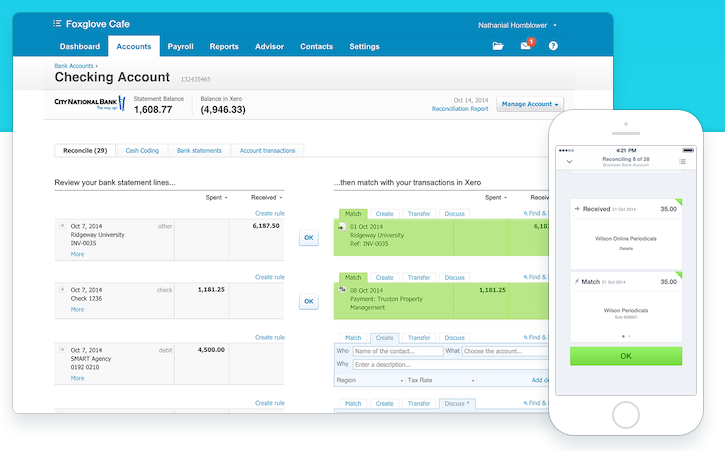Click the Why description field
725x451 pixels.
451,365
